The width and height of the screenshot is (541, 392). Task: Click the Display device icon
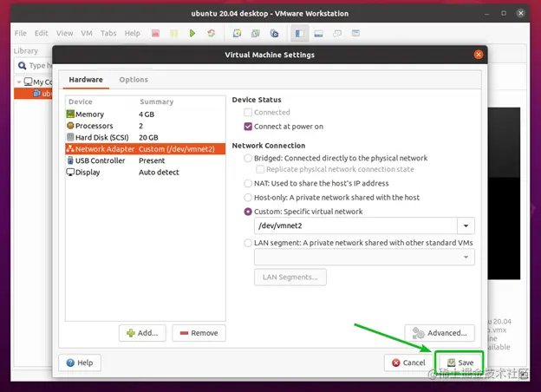[x=70, y=172]
